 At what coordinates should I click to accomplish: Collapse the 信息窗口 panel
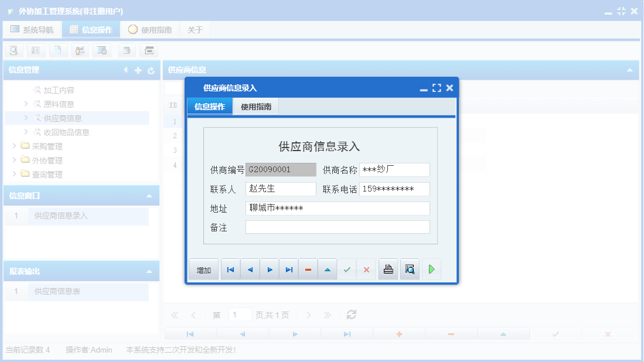point(151,195)
